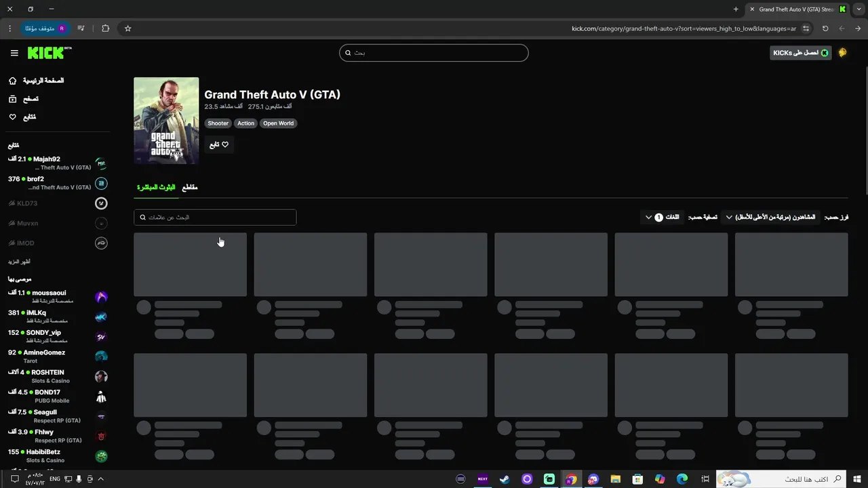Focus the search tags input field
This screenshot has width=868, height=488.
tap(215, 218)
